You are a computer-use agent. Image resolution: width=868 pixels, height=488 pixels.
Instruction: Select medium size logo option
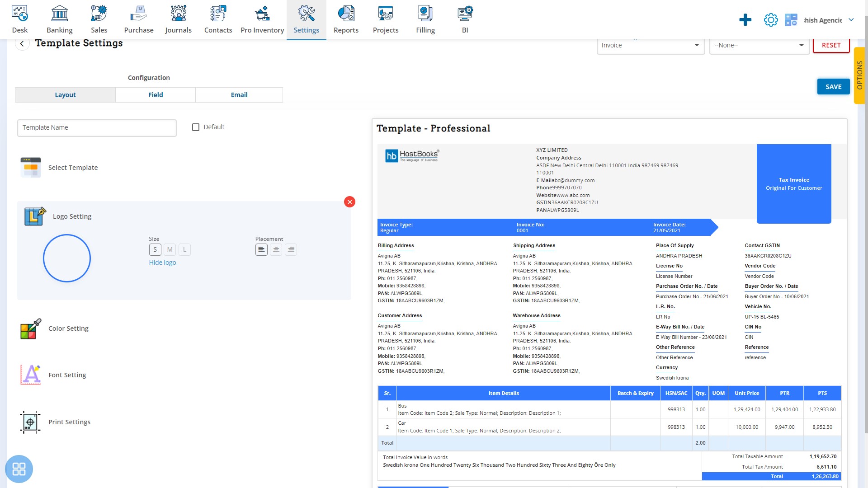pos(170,250)
